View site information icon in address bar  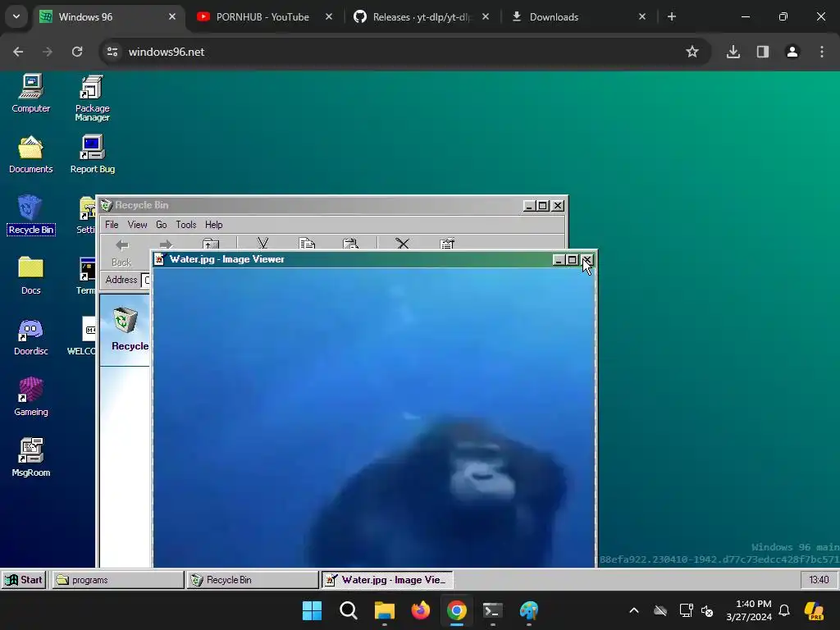tap(112, 52)
